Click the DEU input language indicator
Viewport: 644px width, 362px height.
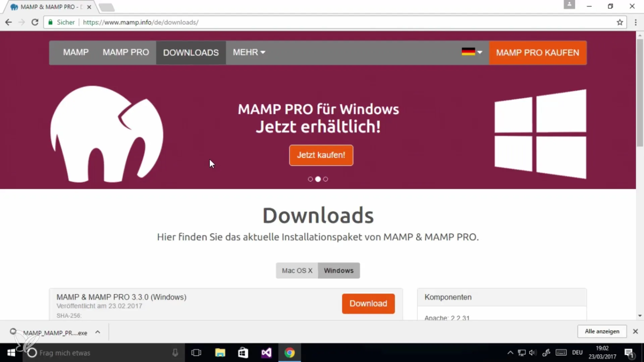click(577, 353)
